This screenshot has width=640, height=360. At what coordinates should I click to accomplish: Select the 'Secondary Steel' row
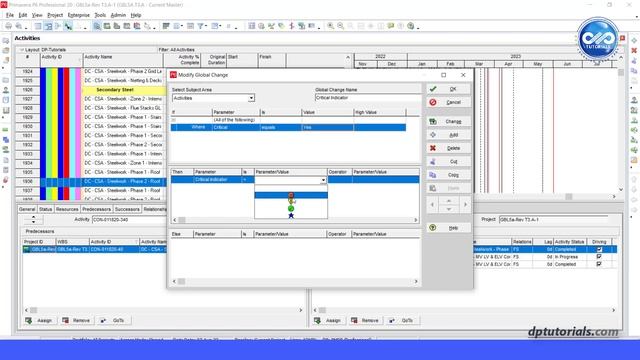click(124, 90)
